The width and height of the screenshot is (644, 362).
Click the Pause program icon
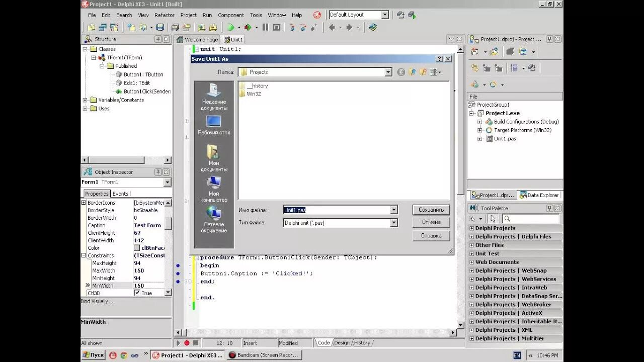(265, 27)
